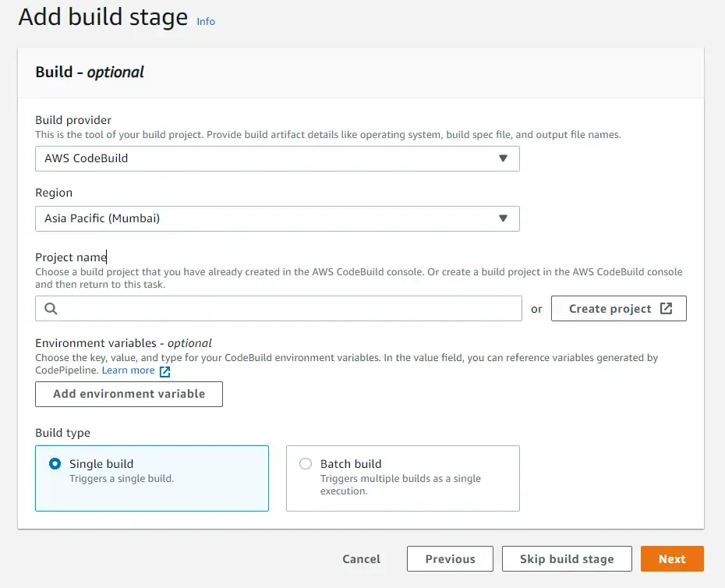Click the Info link next to Add build stage
725x588 pixels.
206,21
